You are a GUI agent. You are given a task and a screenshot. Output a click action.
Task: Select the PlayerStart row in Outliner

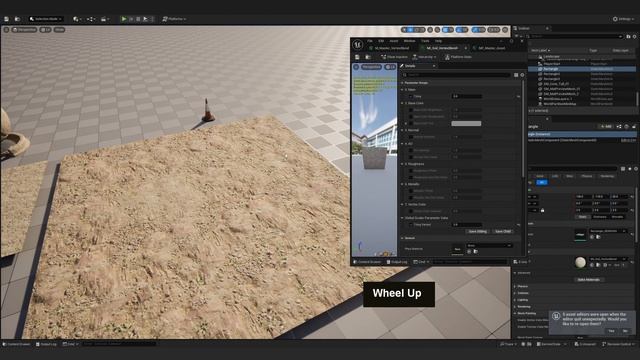click(582, 64)
